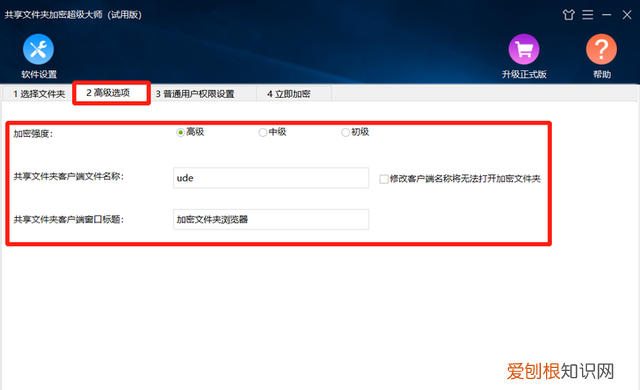Tick the 修改客户端名称将无法打开加密文件夹 checkbox

384,179
